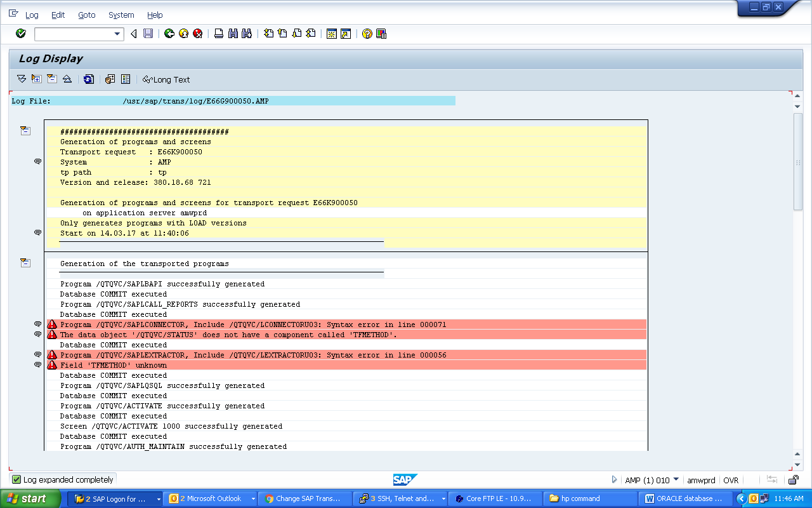Viewport: 812px width, 508px height.
Task: Open the Log menu
Action: (x=31, y=15)
